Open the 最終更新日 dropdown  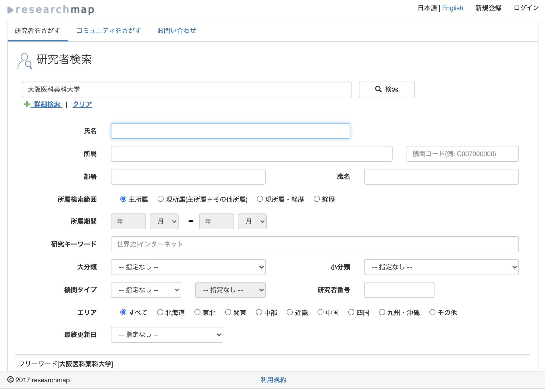click(x=167, y=334)
